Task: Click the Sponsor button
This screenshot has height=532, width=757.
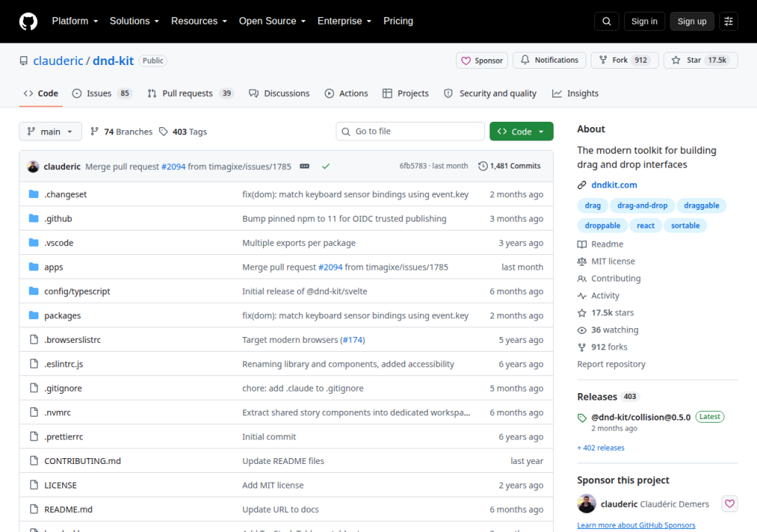Action: click(x=482, y=61)
